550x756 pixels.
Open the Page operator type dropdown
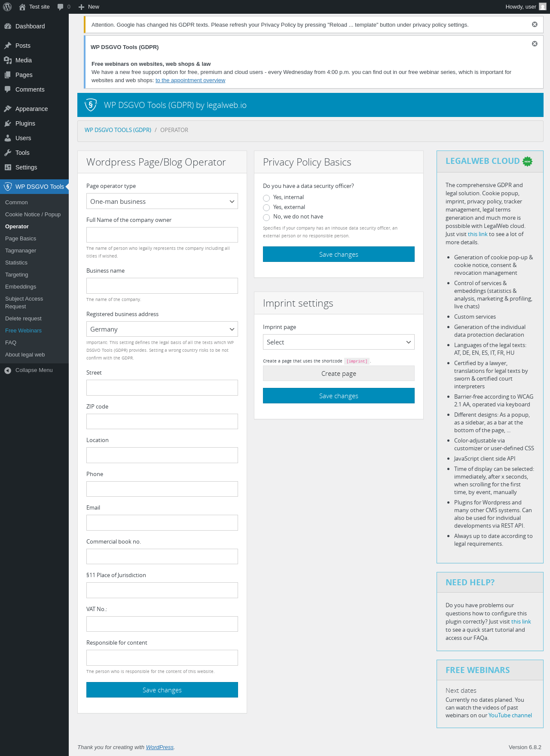click(162, 201)
